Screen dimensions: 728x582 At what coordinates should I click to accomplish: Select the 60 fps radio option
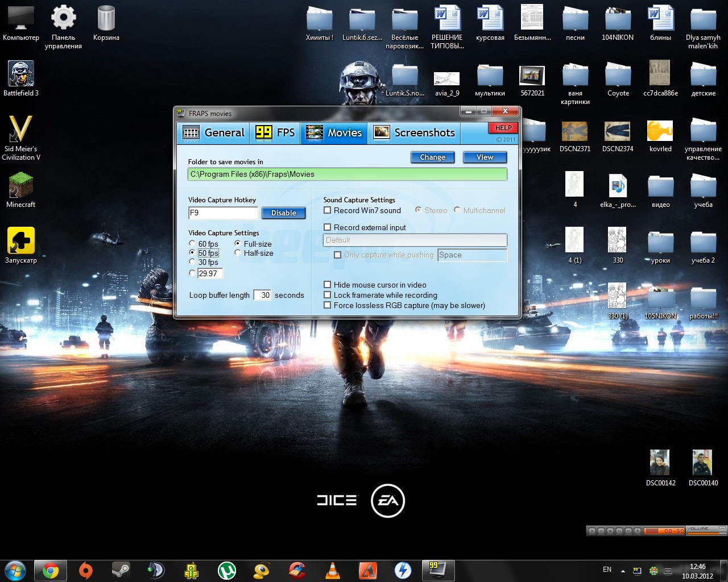(192, 244)
